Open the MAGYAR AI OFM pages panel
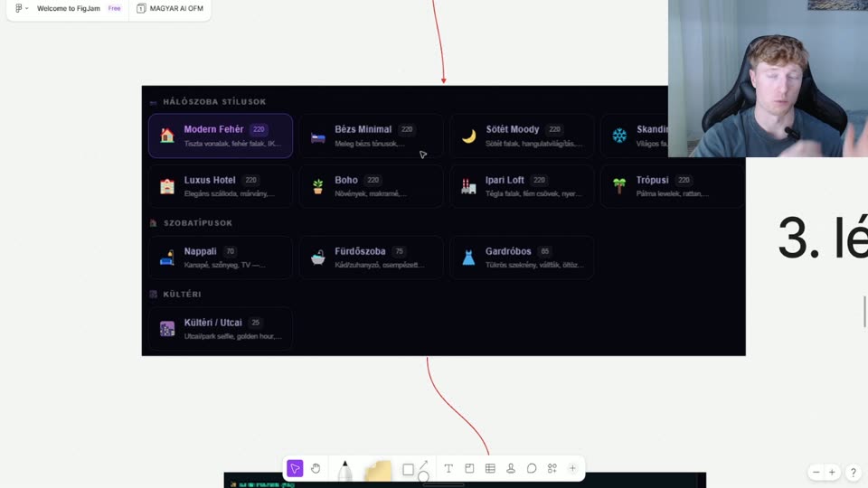The image size is (868, 488). (170, 8)
